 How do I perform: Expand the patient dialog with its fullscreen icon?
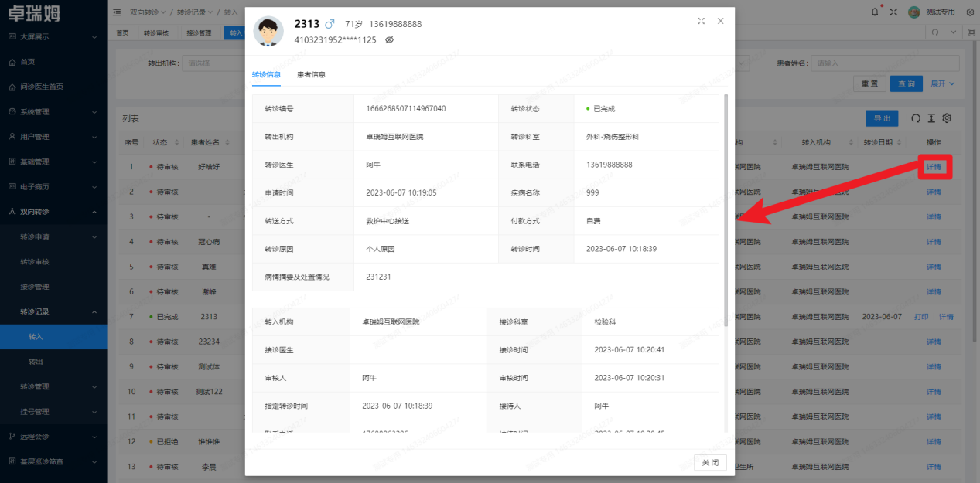[x=701, y=21]
